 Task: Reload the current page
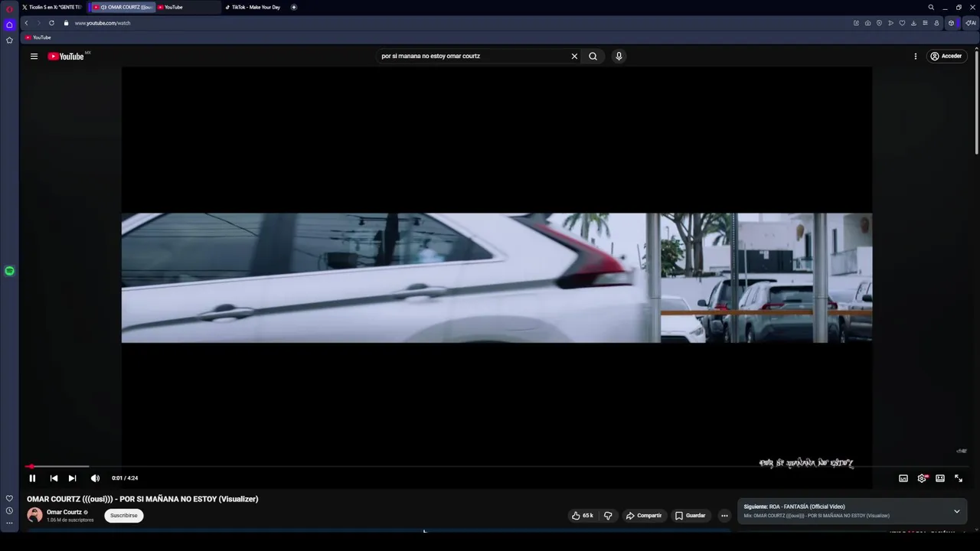point(51,23)
